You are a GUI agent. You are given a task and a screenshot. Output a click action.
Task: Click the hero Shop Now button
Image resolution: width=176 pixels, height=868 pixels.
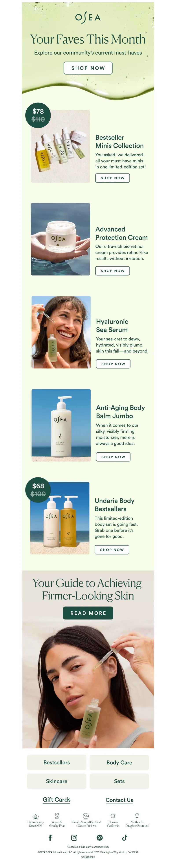(x=88, y=68)
